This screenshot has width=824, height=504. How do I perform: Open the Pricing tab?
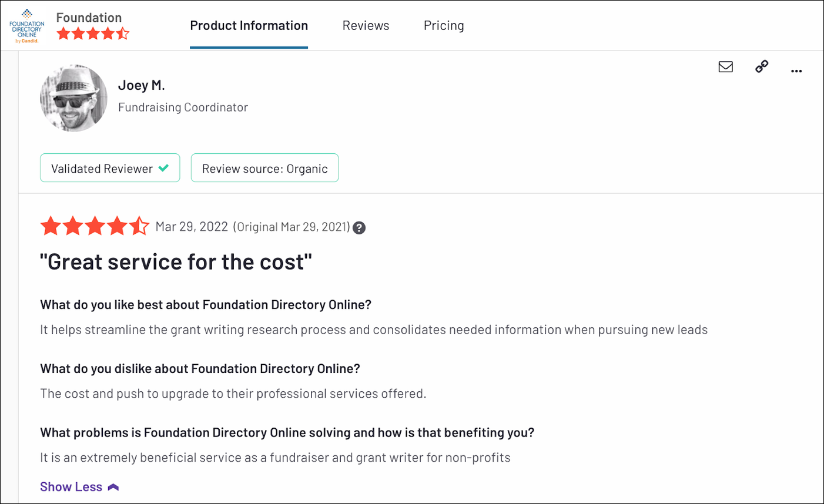click(444, 25)
